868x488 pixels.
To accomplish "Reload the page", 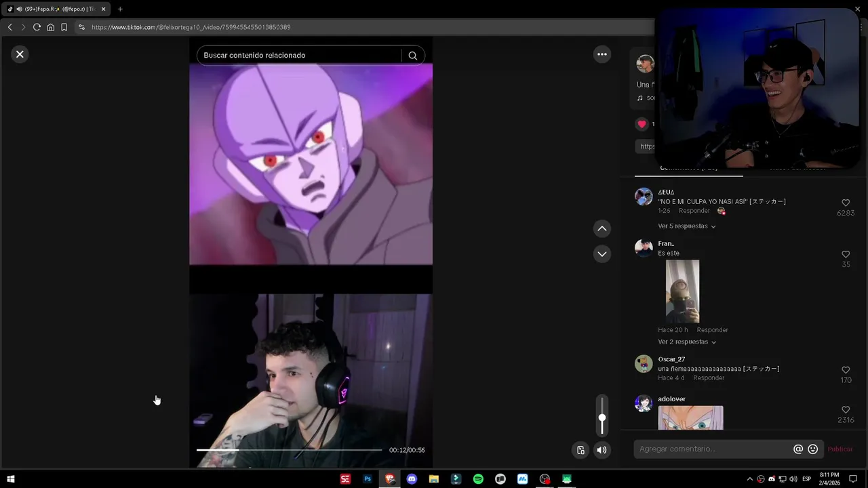I will [x=37, y=27].
